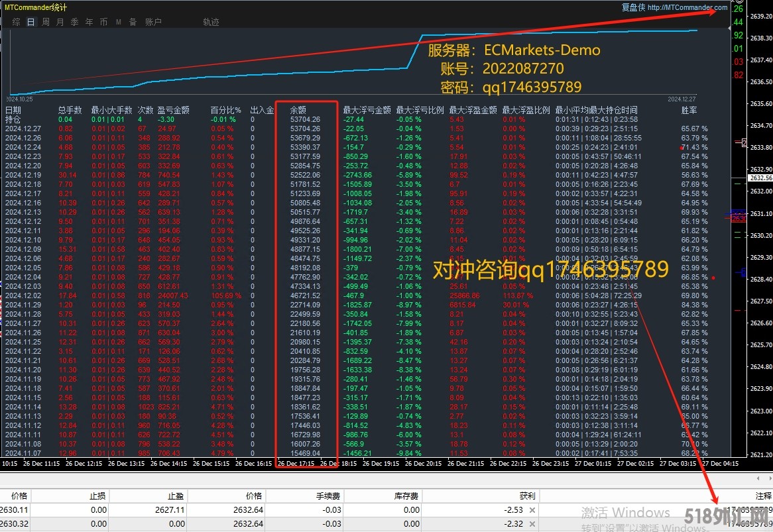Open the 备 tab
The image size is (773, 532).
coord(133,22)
